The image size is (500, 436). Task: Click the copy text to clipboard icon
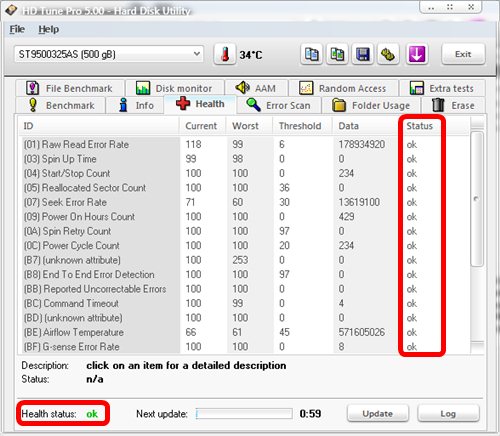312,54
